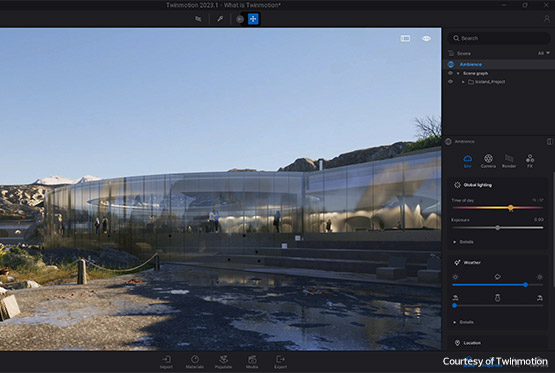Expand Weather Details section
Viewport: 555px width, 373px height.
pos(464,322)
